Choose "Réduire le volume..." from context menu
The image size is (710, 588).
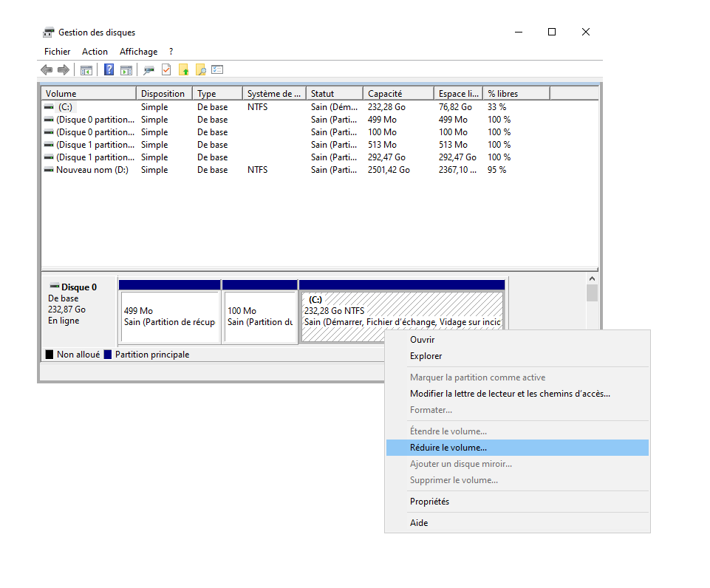(x=448, y=448)
